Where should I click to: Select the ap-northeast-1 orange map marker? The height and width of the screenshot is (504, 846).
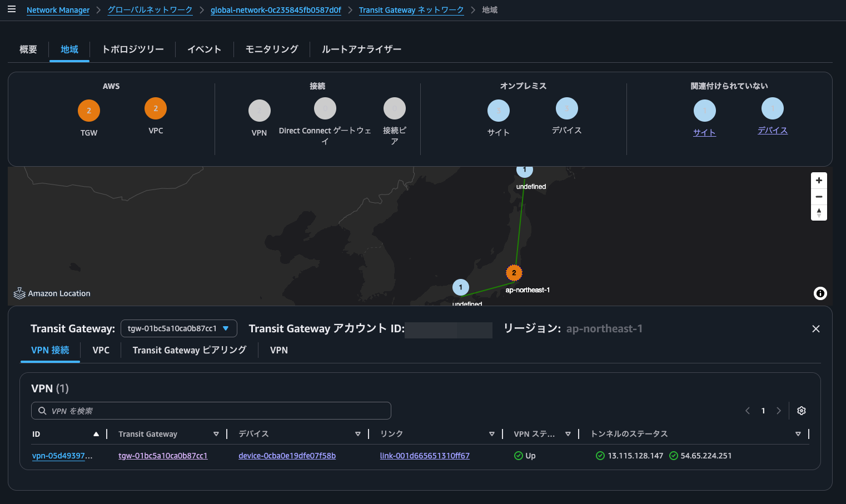tap(514, 273)
